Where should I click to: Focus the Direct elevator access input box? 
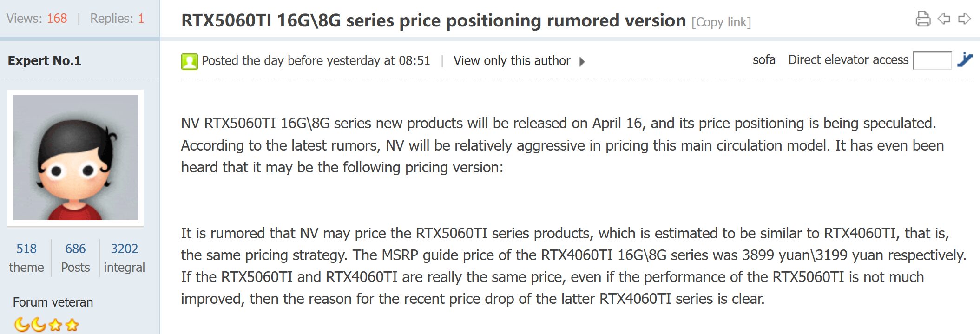(932, 60)
